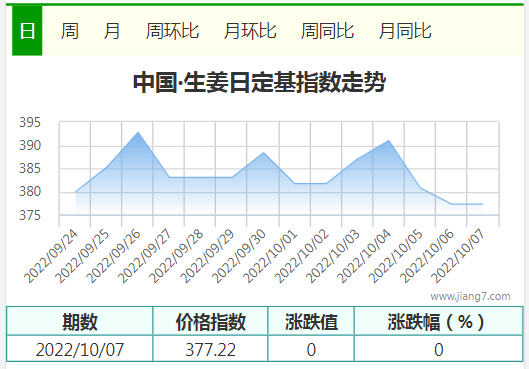Screen dimensions: 529x369
Task: Open the 周环比 tab
Action: [x=172, y=31]
